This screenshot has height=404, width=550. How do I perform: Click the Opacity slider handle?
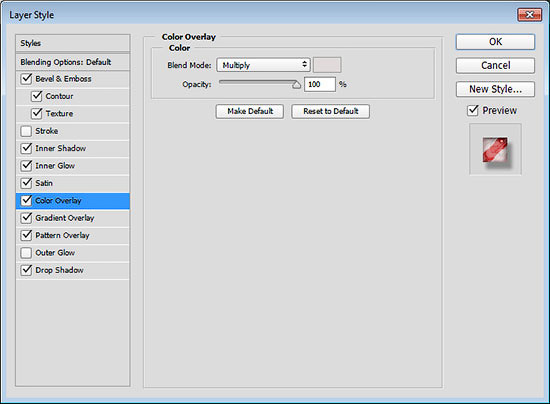point(296,85)
